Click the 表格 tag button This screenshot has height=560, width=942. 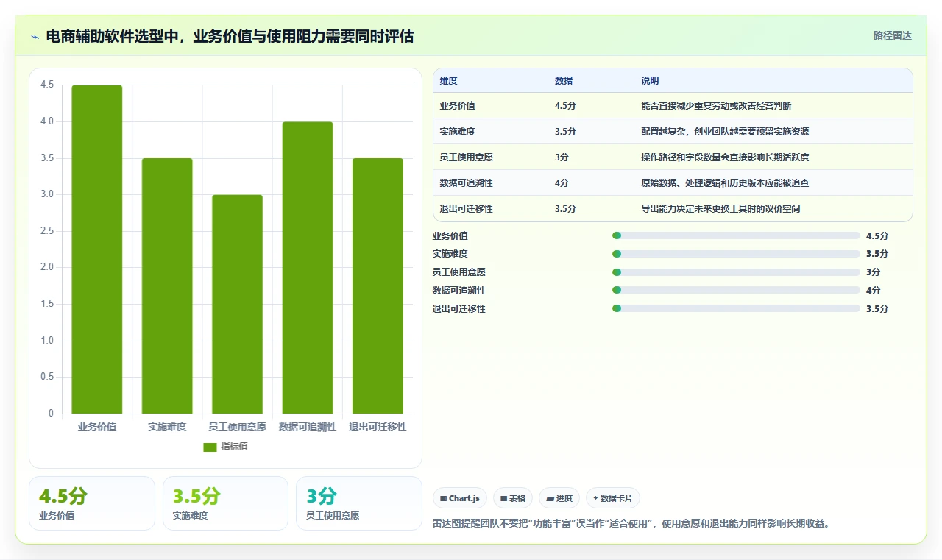(x=512, y=498)
